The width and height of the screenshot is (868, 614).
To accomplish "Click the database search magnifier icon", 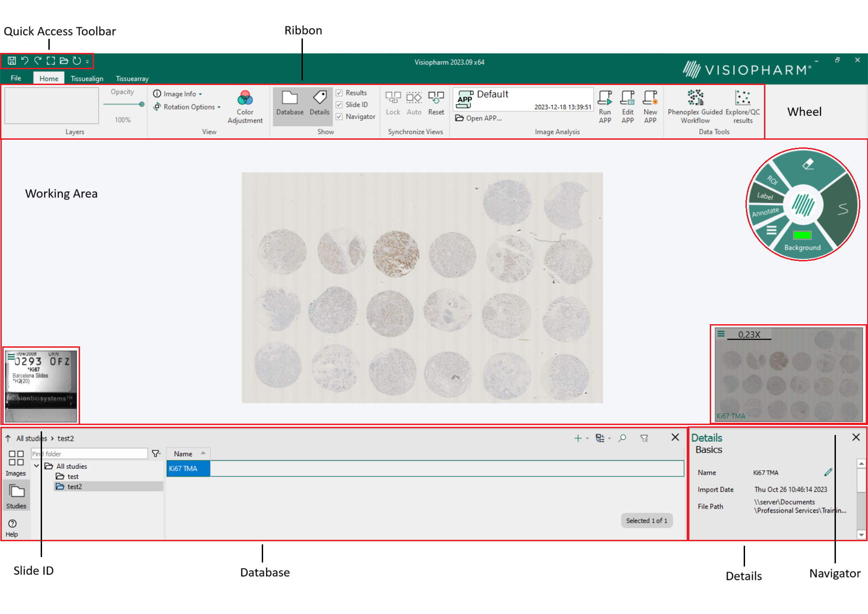I will [623, 438].
